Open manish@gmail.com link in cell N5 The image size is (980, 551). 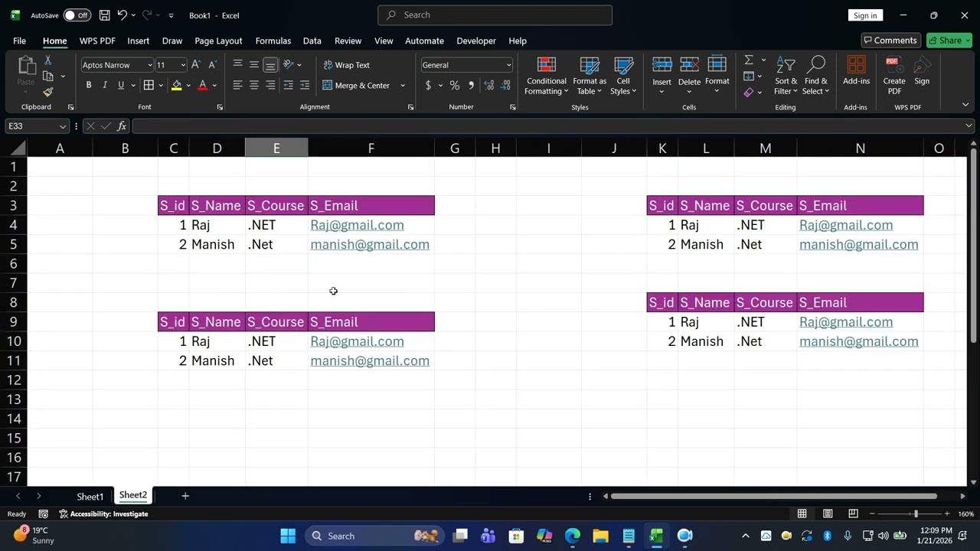858,244
